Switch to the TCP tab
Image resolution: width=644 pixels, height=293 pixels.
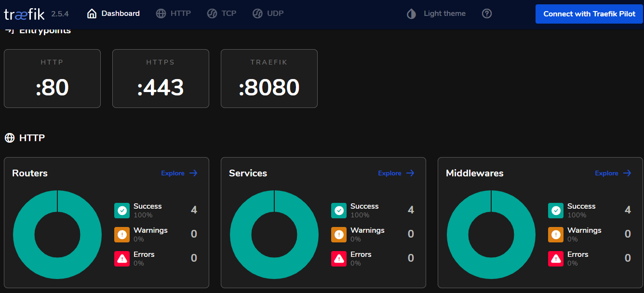[x=222, y=13]
